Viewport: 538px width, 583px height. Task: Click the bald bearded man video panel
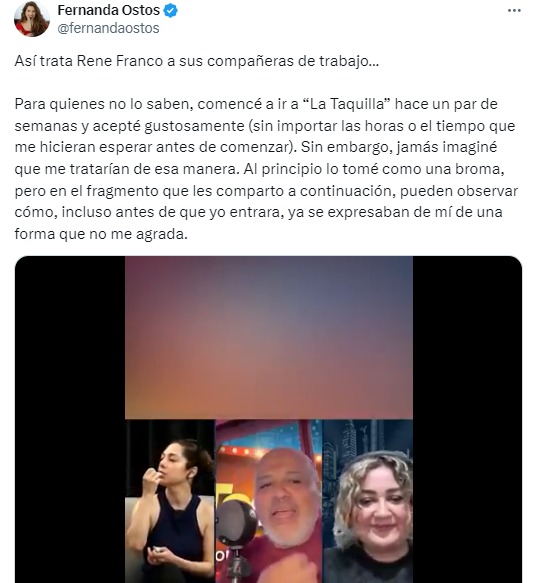(268, 501)
